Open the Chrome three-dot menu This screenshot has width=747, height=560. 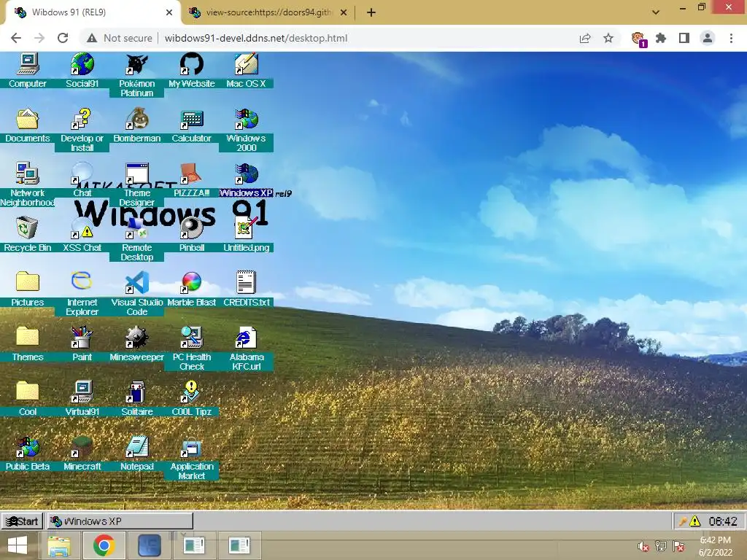pyautogui.click(x=731, y=38)
